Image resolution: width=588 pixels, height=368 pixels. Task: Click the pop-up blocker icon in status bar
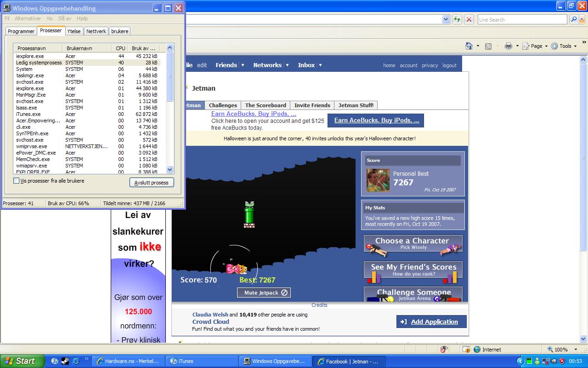[466, 350]
